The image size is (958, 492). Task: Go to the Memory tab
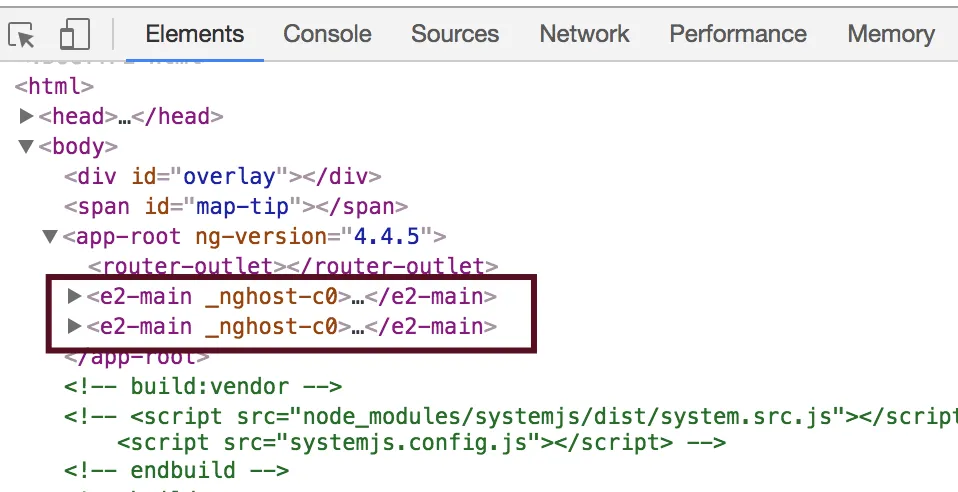891,34
